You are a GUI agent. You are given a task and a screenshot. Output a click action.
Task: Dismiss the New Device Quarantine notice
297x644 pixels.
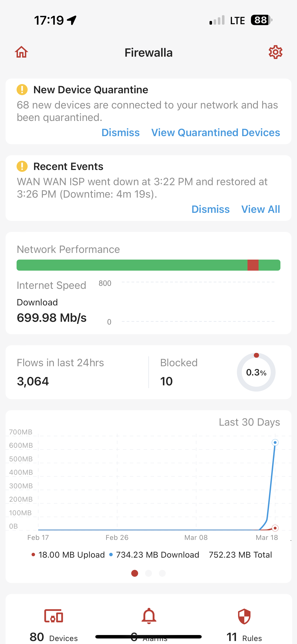tap(120, 132)
